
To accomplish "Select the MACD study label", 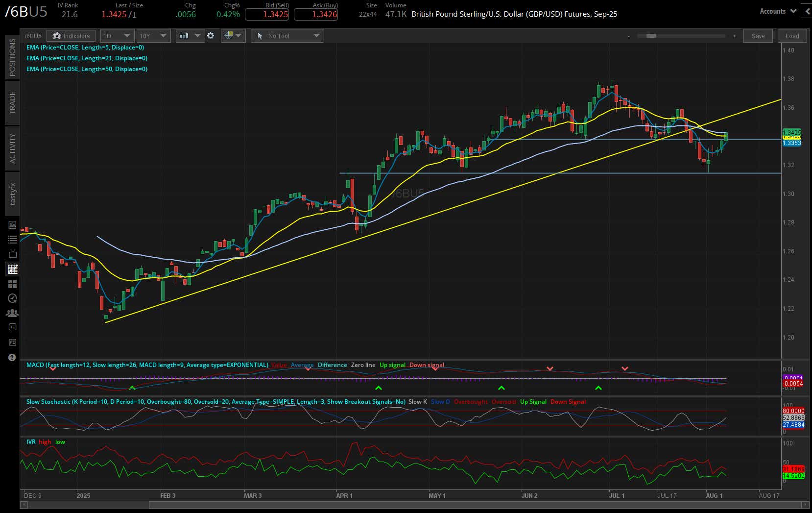I will [x=147, y=365].
